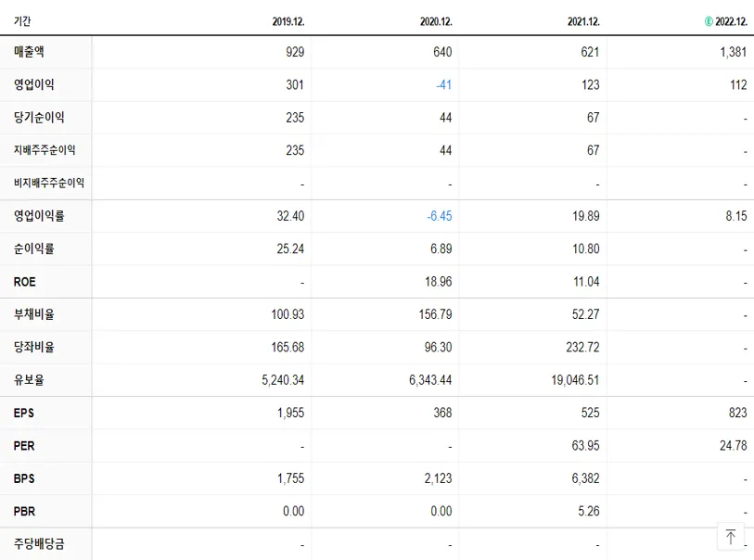Select debt ratio value 156.79
Screen dimensions: 754x560
click(435, 314)
